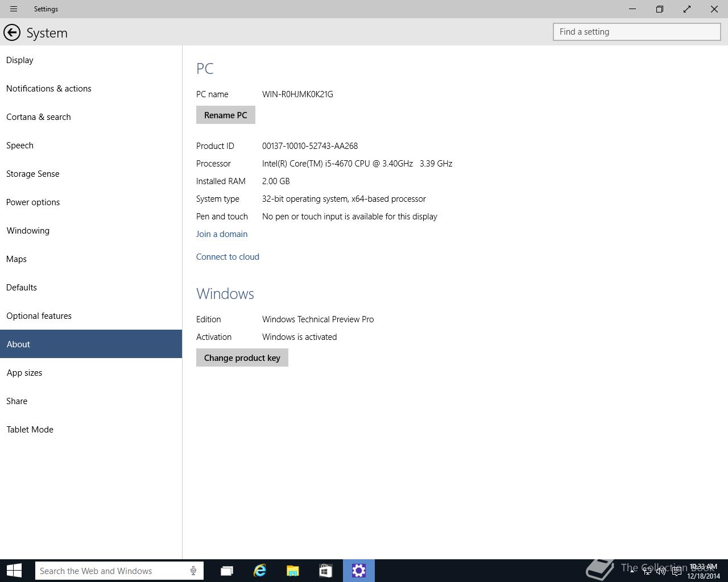Open the Connect to cloud link
The height and width of the screenshot is (582, 728).
227,256
